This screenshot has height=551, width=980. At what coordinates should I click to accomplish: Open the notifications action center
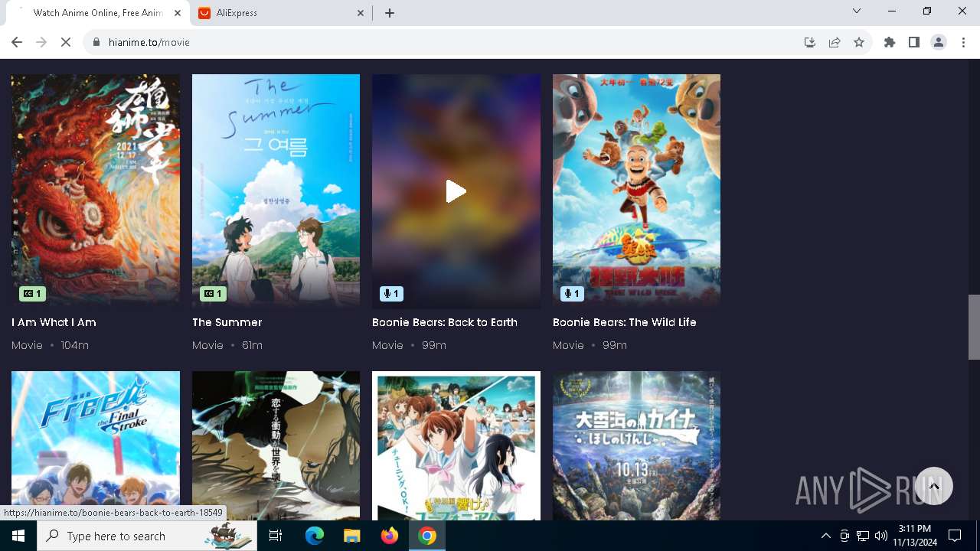click(x=955, y=536)
